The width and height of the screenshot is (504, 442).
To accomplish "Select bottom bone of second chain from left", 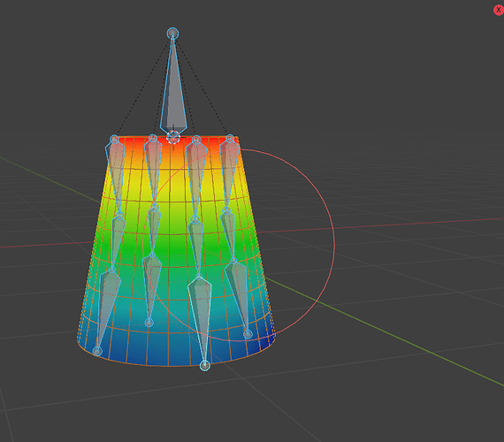I will coord(151,286).
